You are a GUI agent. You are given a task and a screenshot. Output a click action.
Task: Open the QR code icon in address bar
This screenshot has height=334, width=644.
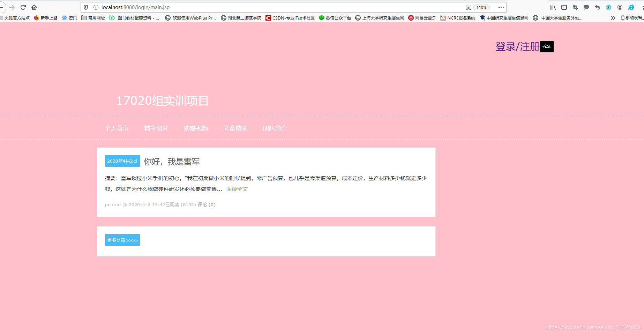point(468,7)
